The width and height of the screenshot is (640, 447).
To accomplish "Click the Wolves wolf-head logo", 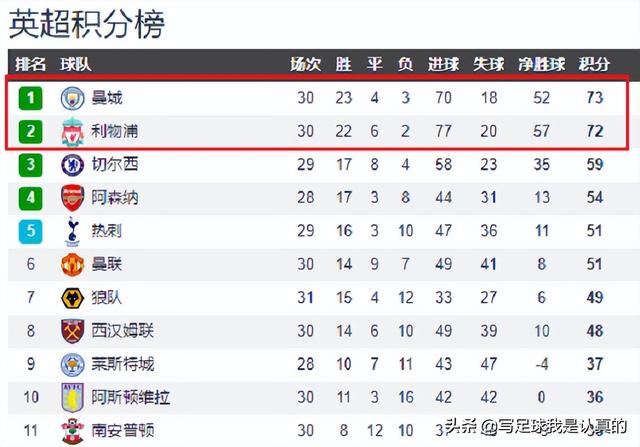I will (73, 298).
